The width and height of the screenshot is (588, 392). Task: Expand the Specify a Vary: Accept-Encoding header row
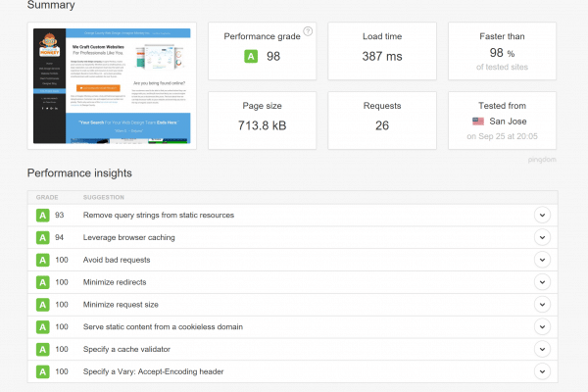point(542,371)
